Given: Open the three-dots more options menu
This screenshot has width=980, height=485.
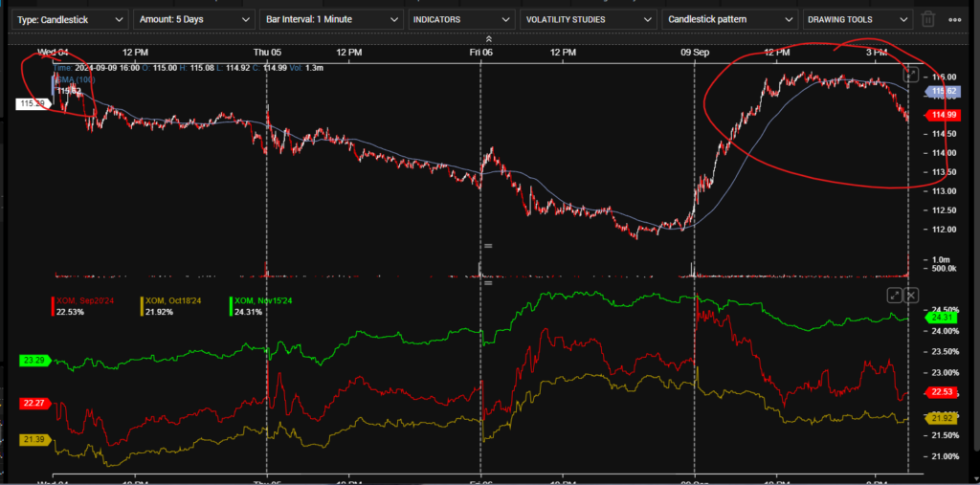Looking at the screenshot, I should 955,19.
